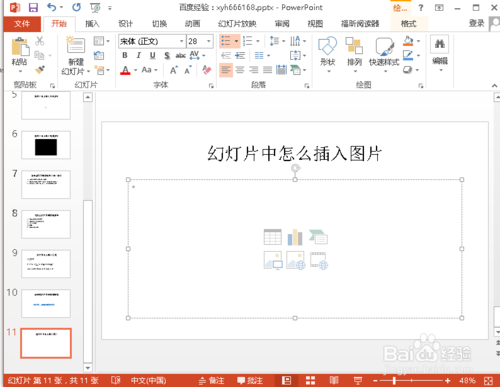Screen dimensions: 500x387
Task: Insert Table icon in content placeholder
Action: pos(273,237)
